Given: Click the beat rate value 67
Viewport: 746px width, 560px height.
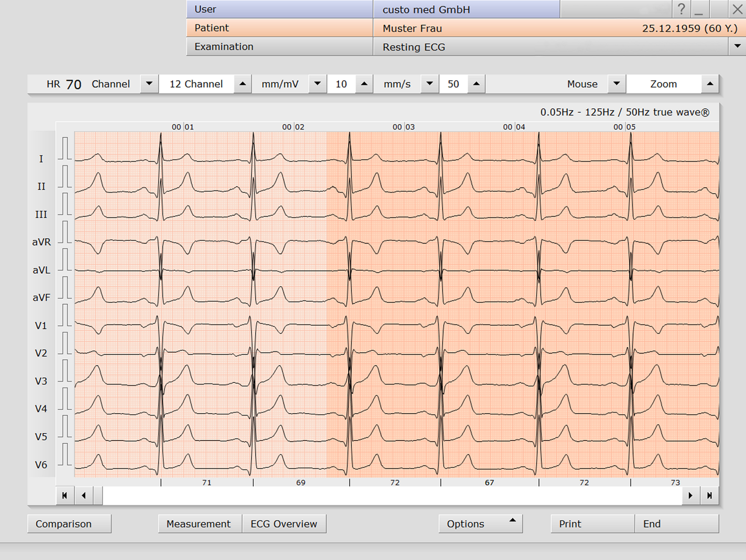Looking at the screenshot, I should click(489, 482).
